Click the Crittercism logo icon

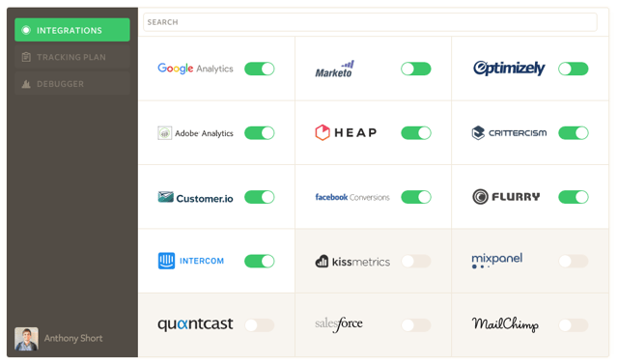pyautogui.click(x=478, y=132)
